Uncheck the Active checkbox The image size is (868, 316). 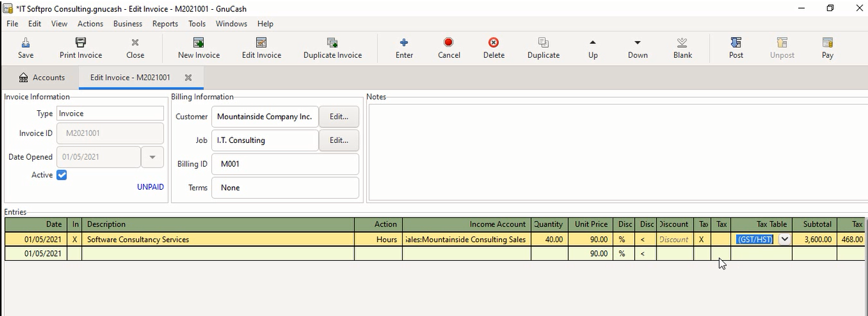[61, 175]
